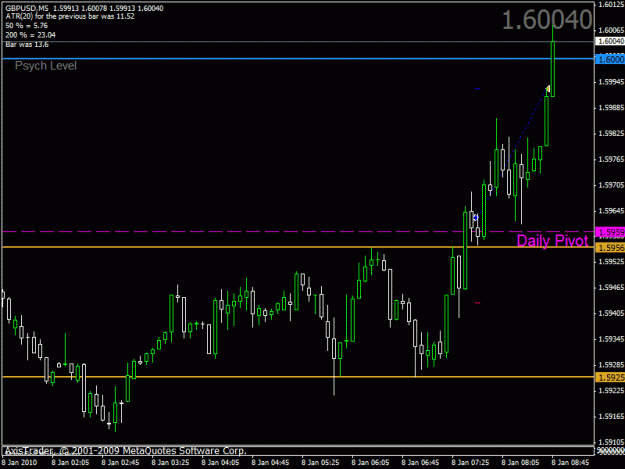This screenshot has height=469, width=625.
Task: Click the 1.59405 price scale label
Action: pyautogui.click(x=611, y=314)
